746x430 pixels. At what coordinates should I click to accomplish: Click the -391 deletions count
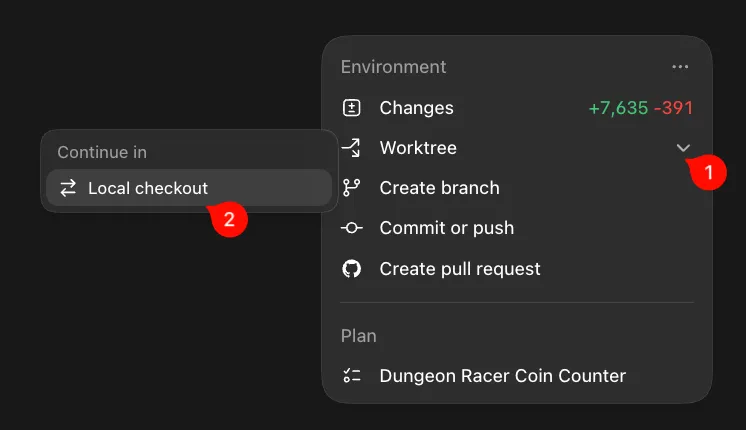[x=673, y=108]
